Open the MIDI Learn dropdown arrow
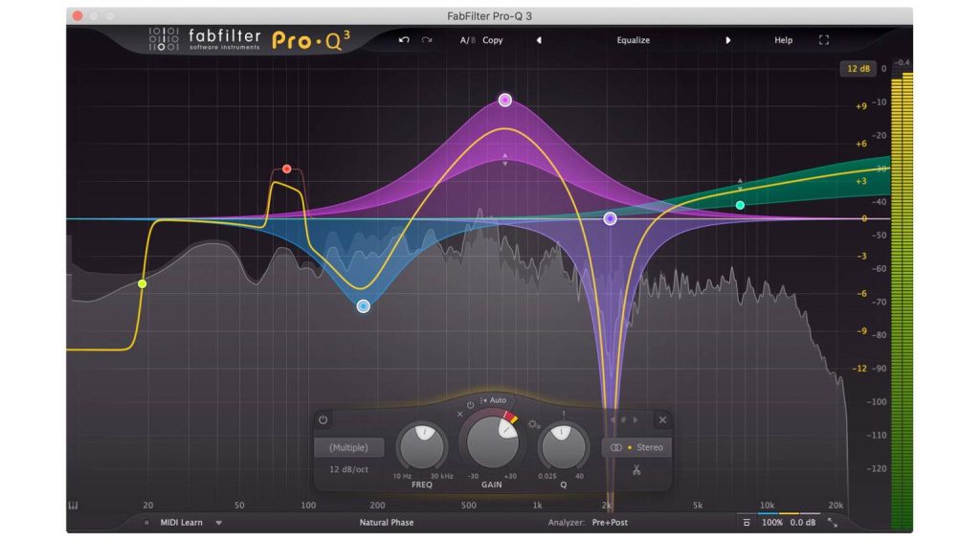 (x=219, y=523)
